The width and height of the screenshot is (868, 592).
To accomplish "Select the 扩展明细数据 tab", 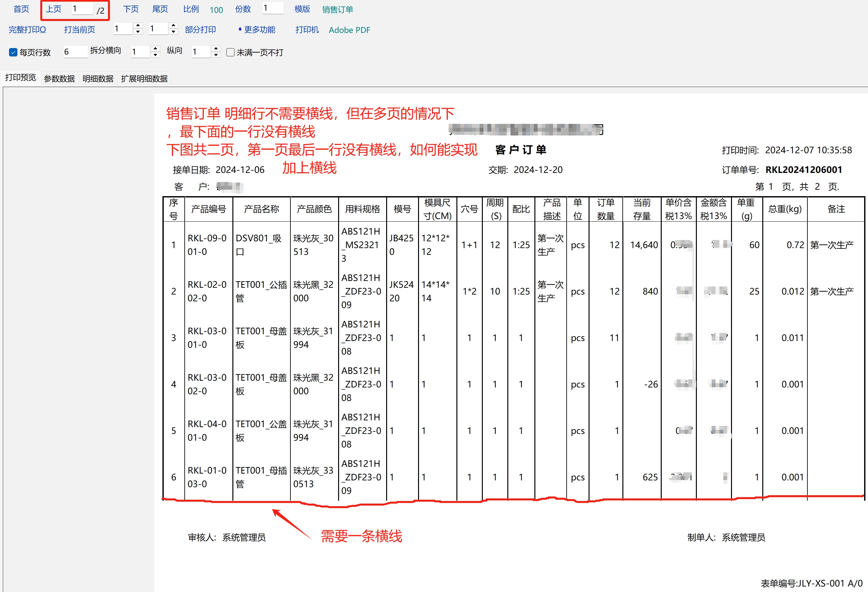I will point(144,78).
